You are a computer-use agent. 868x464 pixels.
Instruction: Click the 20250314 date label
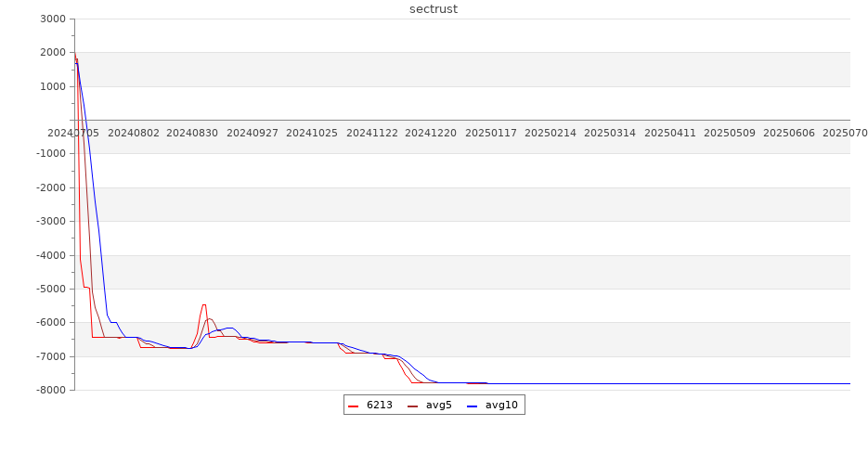tap(610, 134)
